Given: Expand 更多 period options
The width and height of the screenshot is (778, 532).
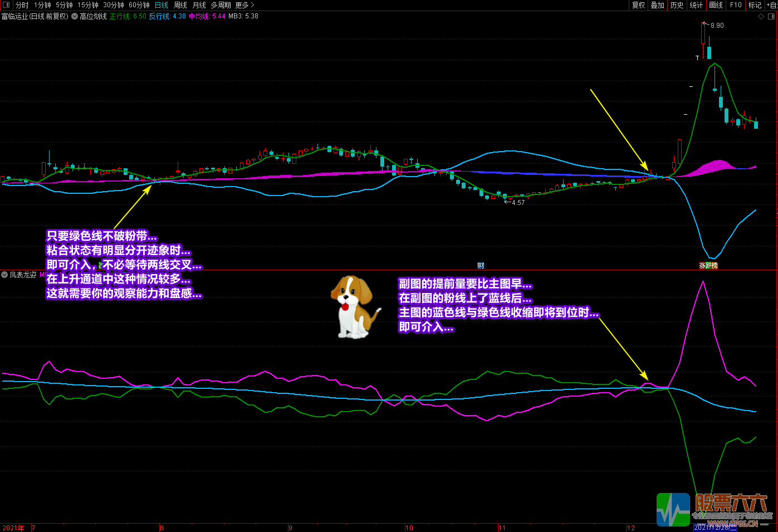Looking at the screenshot, I should tap(244, 5).
